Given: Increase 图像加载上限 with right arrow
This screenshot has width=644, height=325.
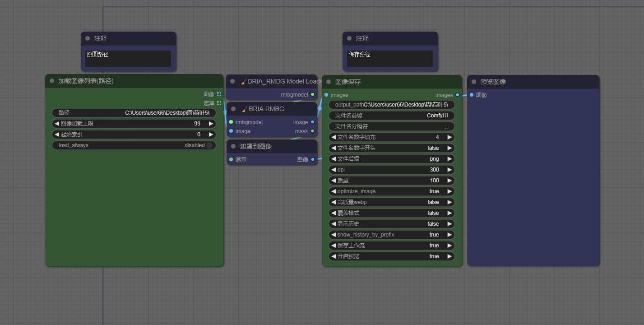Looking at the screenshot, I should click(x=211, y=123).
